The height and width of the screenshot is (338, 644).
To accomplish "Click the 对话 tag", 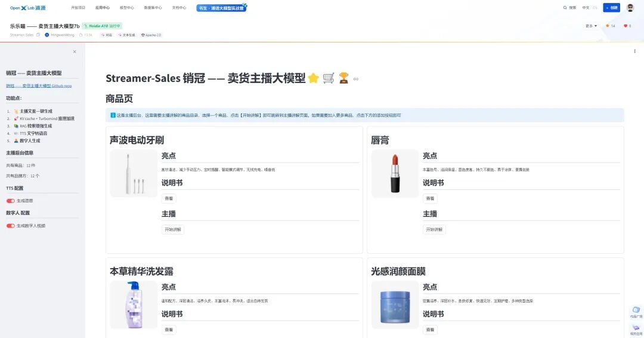I will 106,35.
